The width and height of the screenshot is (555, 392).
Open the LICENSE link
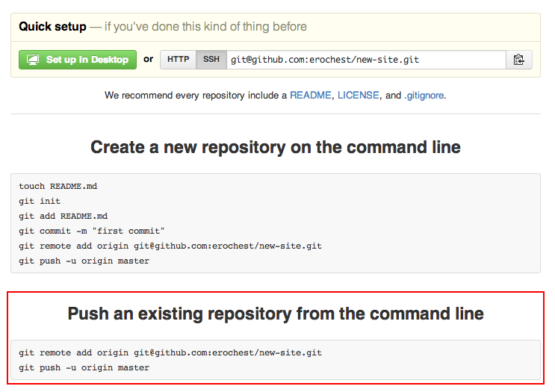pos(358,96)
